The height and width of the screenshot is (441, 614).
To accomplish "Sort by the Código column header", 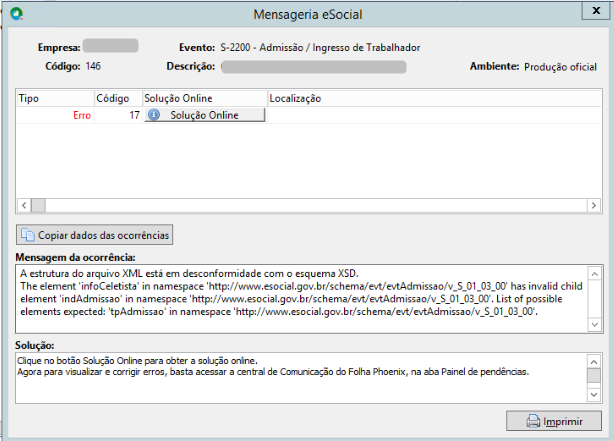I will click(x=118, y=98).
